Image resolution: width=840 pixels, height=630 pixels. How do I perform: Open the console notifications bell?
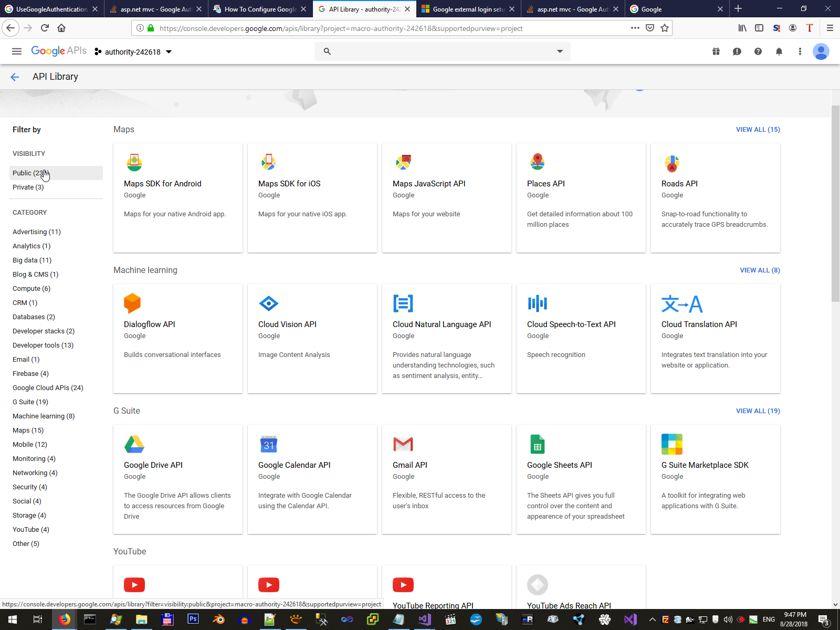779,51
